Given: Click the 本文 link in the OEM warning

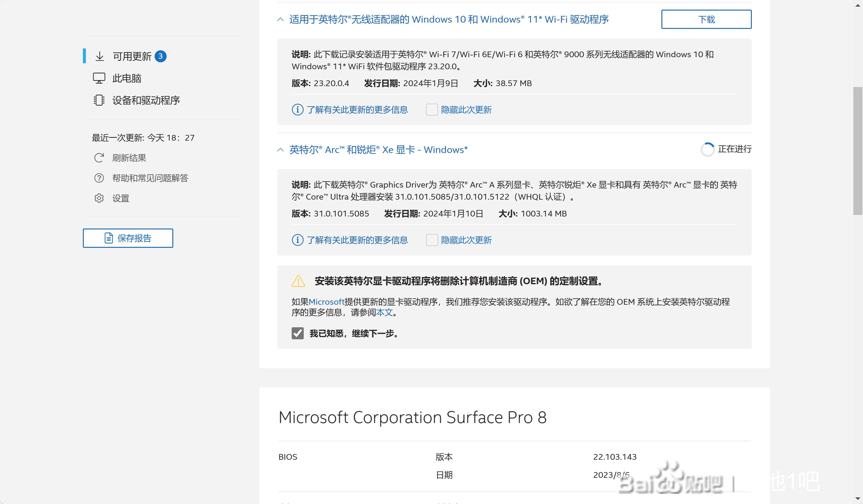Looking at the screenshot, I should click(384, 313).
